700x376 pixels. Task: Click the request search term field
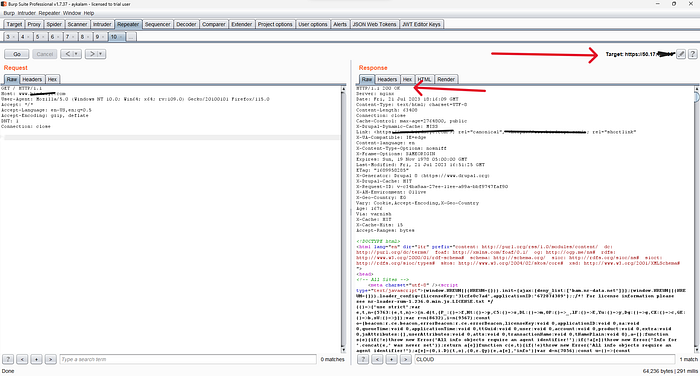click(188, 359)
